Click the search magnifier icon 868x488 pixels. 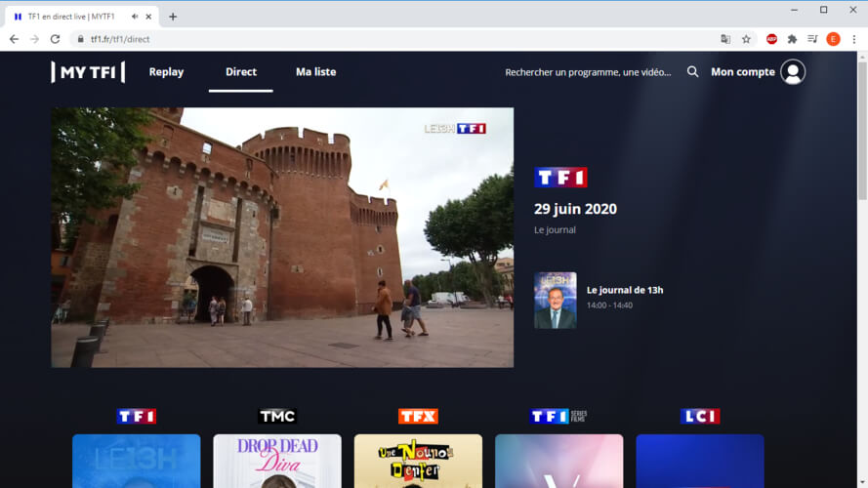coord(692,71)
